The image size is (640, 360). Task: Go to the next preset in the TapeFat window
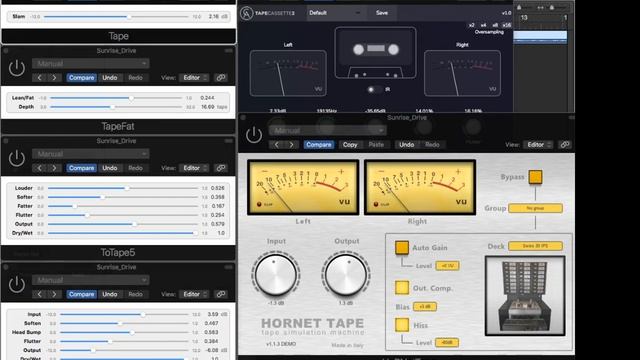(x=54, y=168)
